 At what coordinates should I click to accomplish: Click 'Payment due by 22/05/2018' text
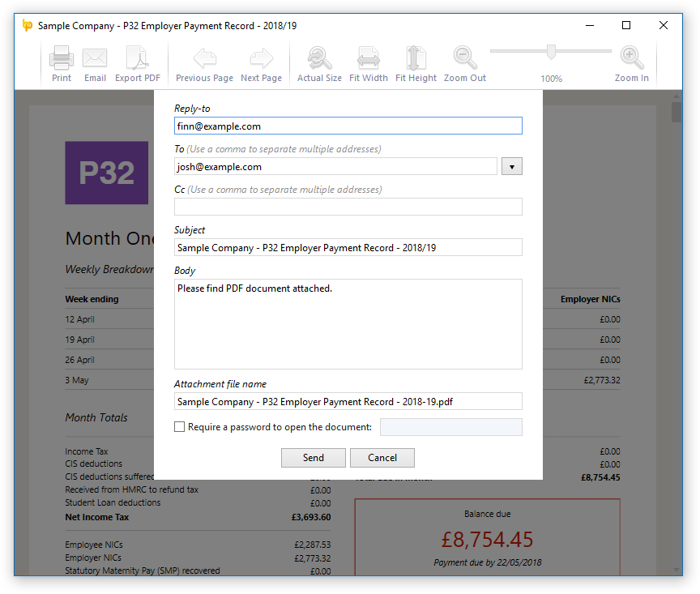click(x=488, y=562)
